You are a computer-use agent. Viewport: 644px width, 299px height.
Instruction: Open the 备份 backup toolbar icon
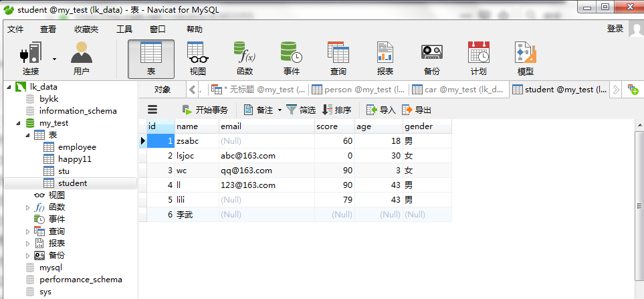431,59
